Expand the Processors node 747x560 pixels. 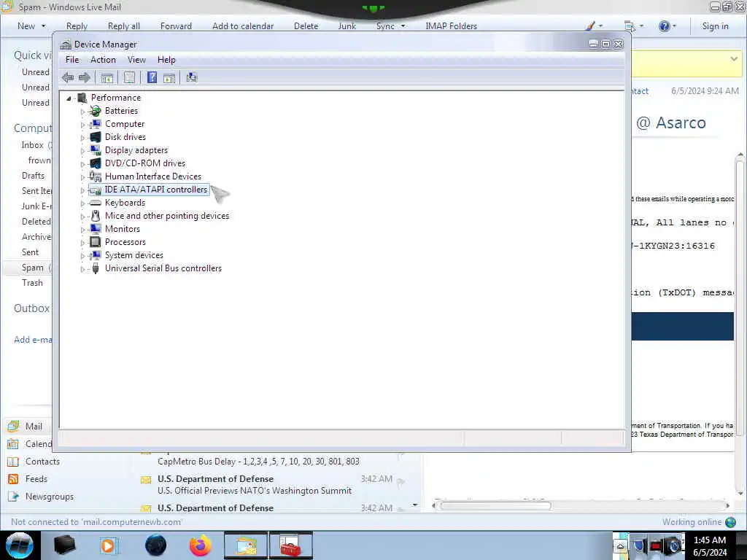pos(82,242)
